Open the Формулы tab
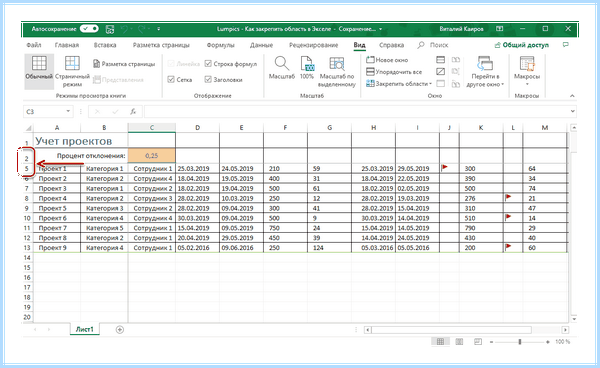This screenshot has width=600, height=368. pos(220,45)
